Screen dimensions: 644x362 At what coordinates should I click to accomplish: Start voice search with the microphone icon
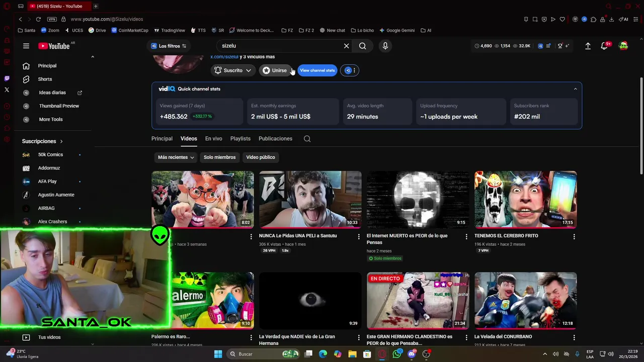click(385, 46)
